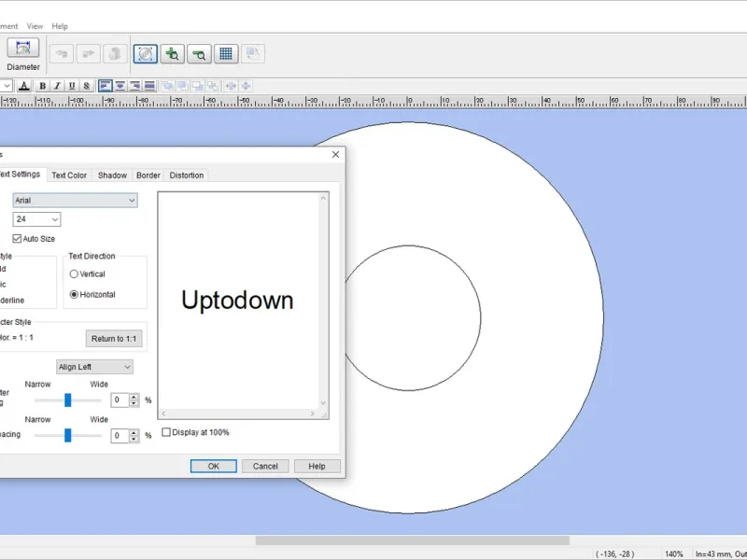
Task: Click the center horizontally icon
Action: (231, 86)
